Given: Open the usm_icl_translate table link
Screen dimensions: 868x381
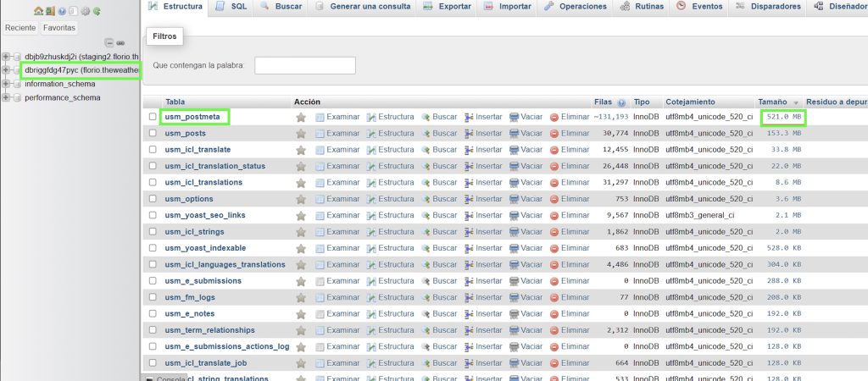Looking at the screenshot, I should 198,150.
